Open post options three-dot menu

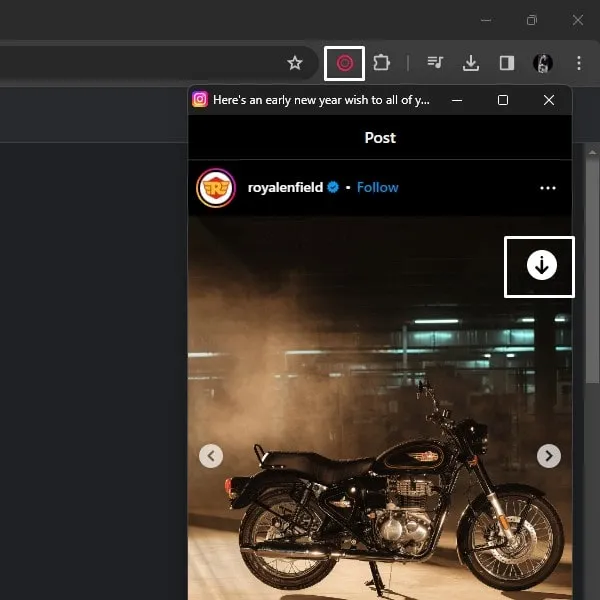548,188
